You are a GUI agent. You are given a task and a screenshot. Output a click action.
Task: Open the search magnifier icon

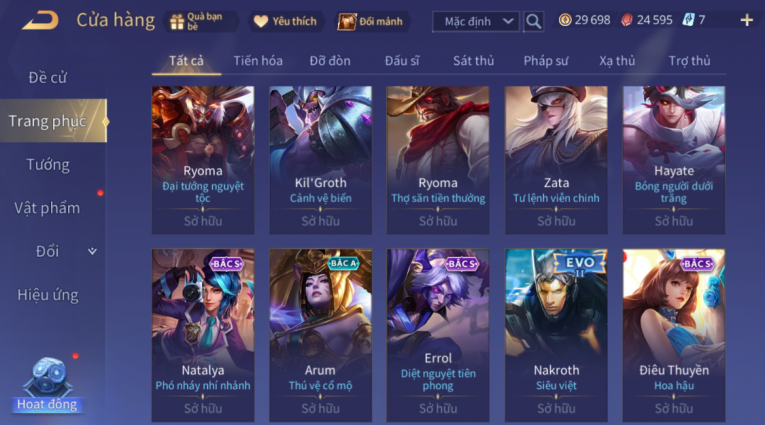click(x=533, y=21)
